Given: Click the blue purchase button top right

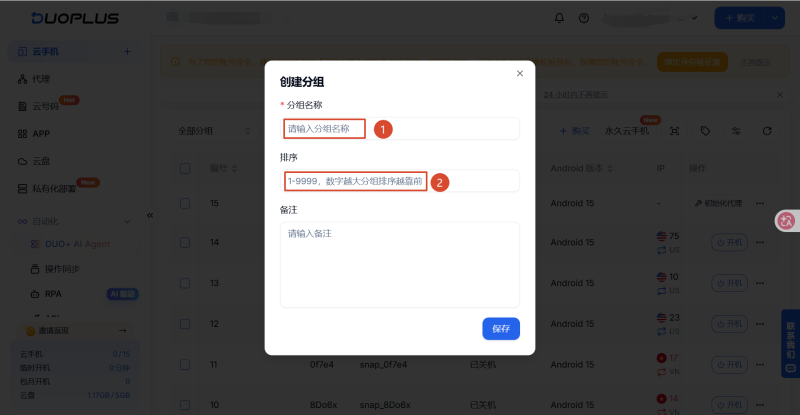Looking at the screenshot, I should point(740,18).
